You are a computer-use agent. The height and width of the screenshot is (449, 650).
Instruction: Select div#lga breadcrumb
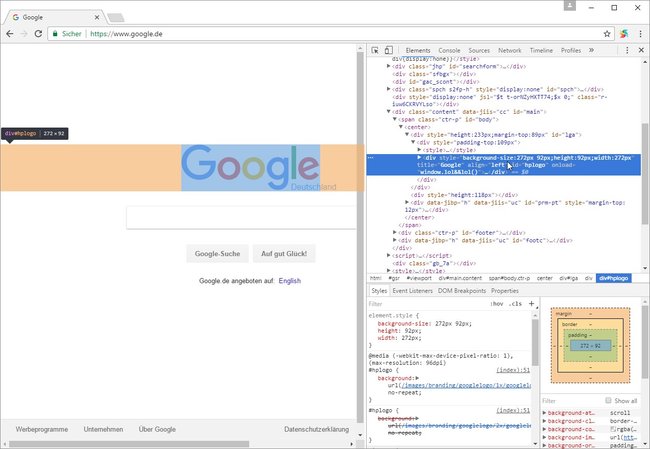(x=568, y=278)
